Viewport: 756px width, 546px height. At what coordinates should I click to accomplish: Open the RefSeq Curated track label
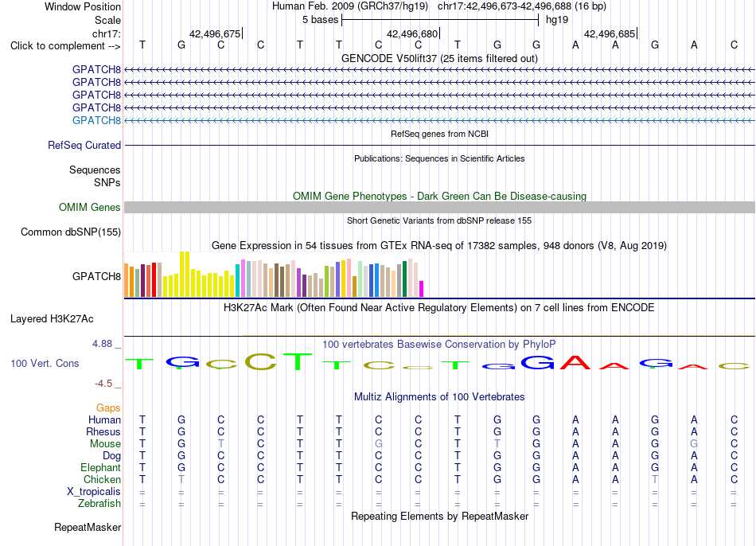coord(84,145)
